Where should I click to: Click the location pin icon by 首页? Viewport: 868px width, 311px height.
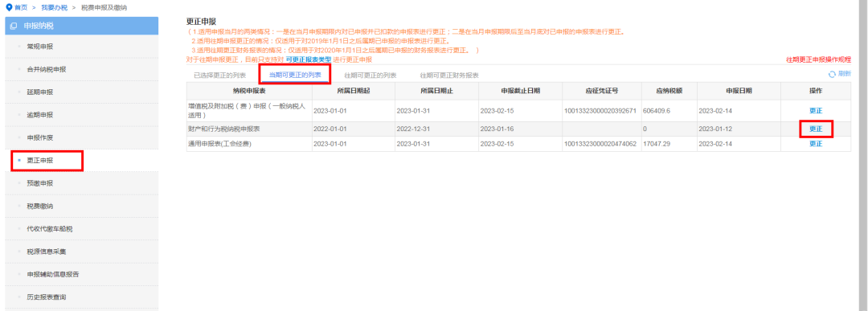click(x=8, y=7)
